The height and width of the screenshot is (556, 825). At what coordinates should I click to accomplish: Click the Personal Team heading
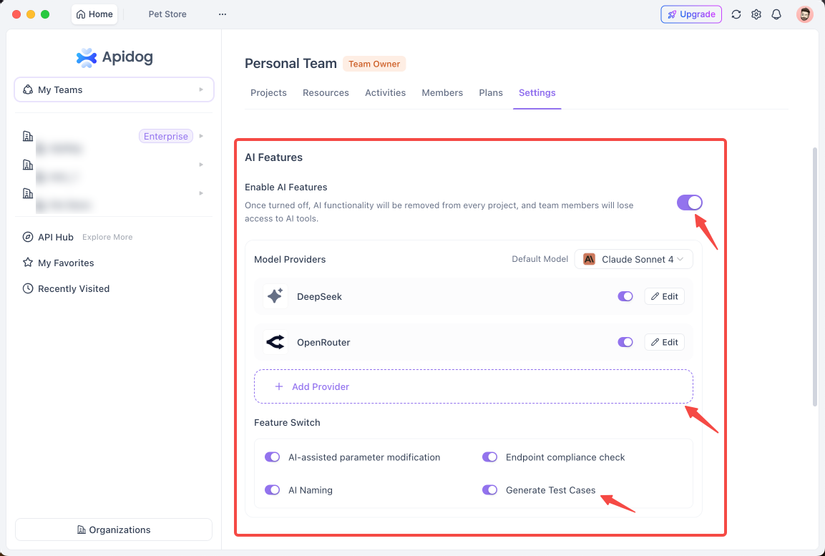coord(290,64)
